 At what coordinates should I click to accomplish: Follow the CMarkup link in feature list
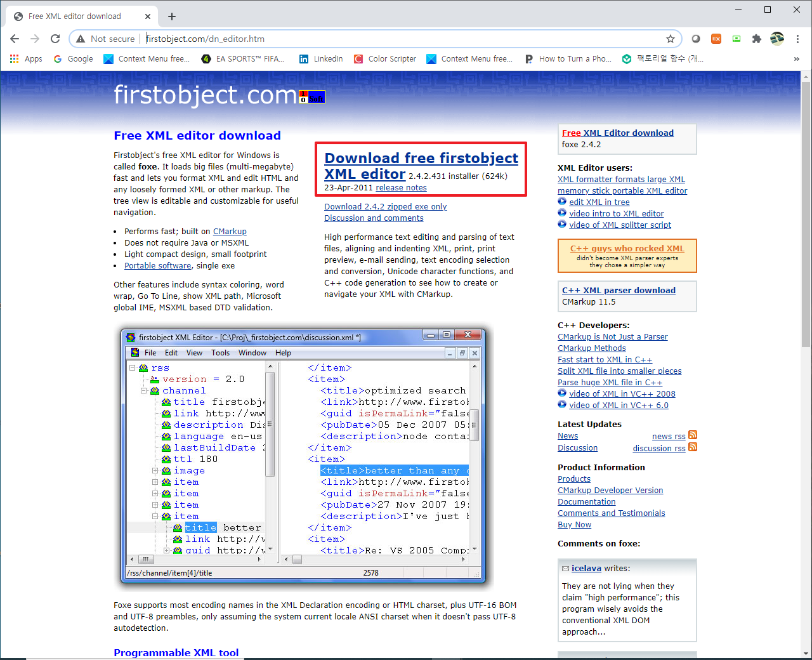click(x=230, y=232)
